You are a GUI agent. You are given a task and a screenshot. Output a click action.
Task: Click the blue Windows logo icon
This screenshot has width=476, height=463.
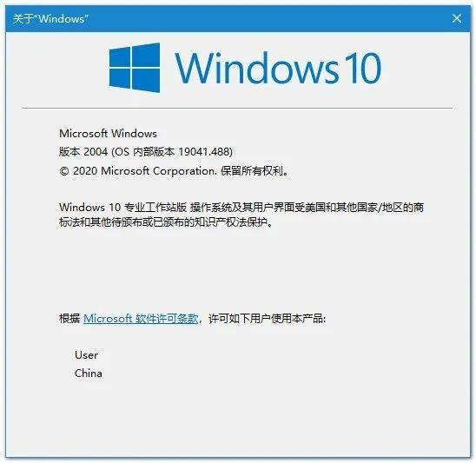tap(135, 68)
